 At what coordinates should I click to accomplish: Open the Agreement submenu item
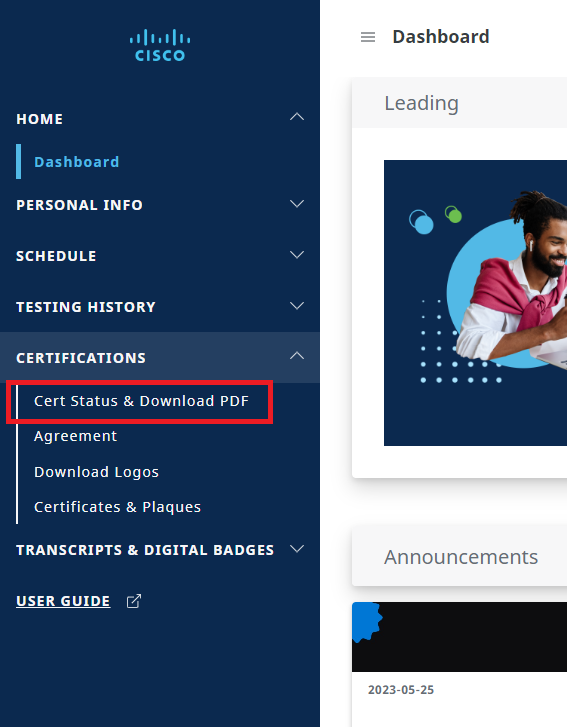tap(76, 436)
